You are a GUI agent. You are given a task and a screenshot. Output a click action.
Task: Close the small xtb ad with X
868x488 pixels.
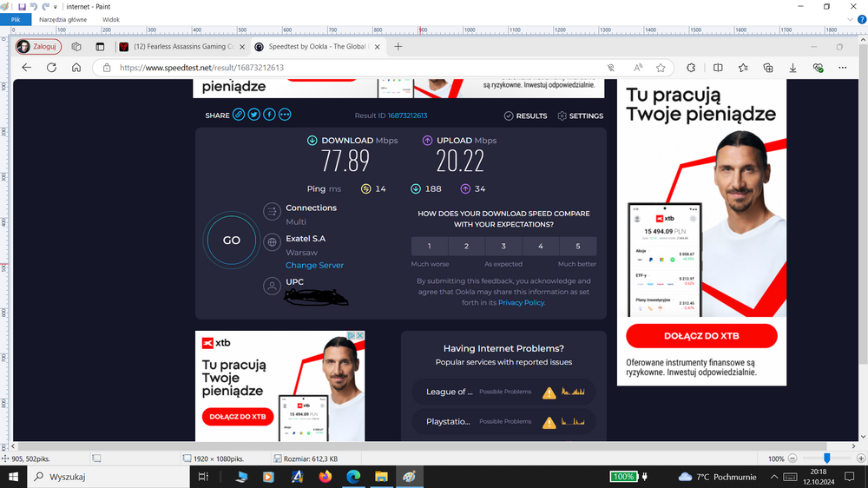360,336
